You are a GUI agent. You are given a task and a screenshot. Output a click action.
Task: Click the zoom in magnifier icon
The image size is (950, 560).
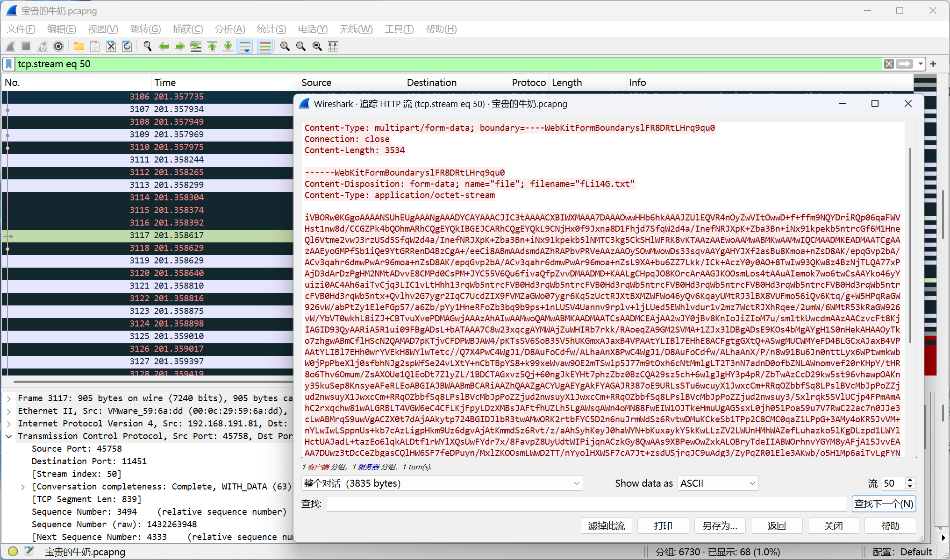point(285,46)
